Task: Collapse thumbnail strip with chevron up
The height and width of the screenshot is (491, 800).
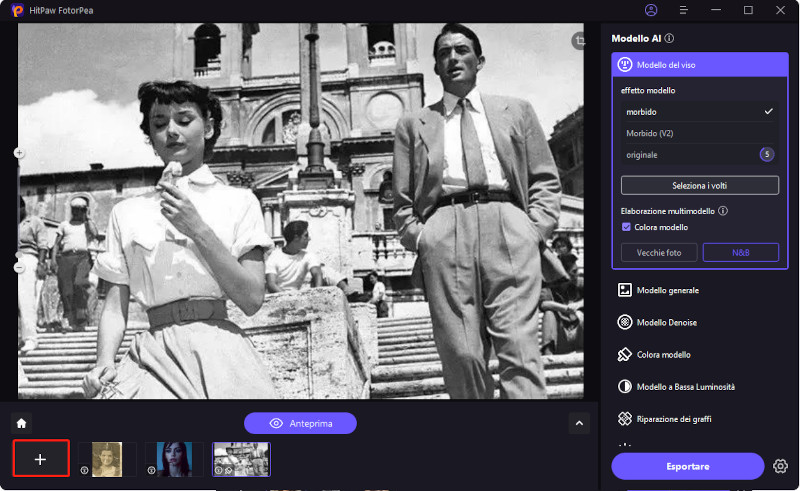Action: click(579, 423)
